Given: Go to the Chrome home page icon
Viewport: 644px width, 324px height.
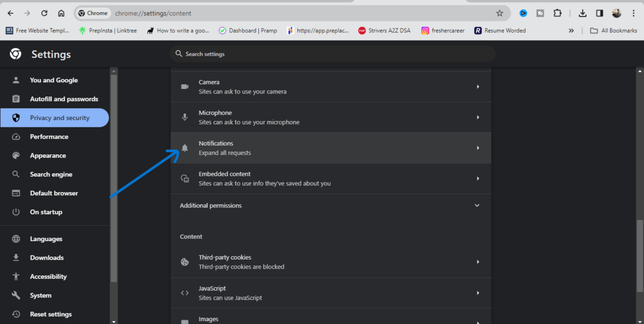Looking at the screenshot, I should pyautogui.click(x=61, y=13).
